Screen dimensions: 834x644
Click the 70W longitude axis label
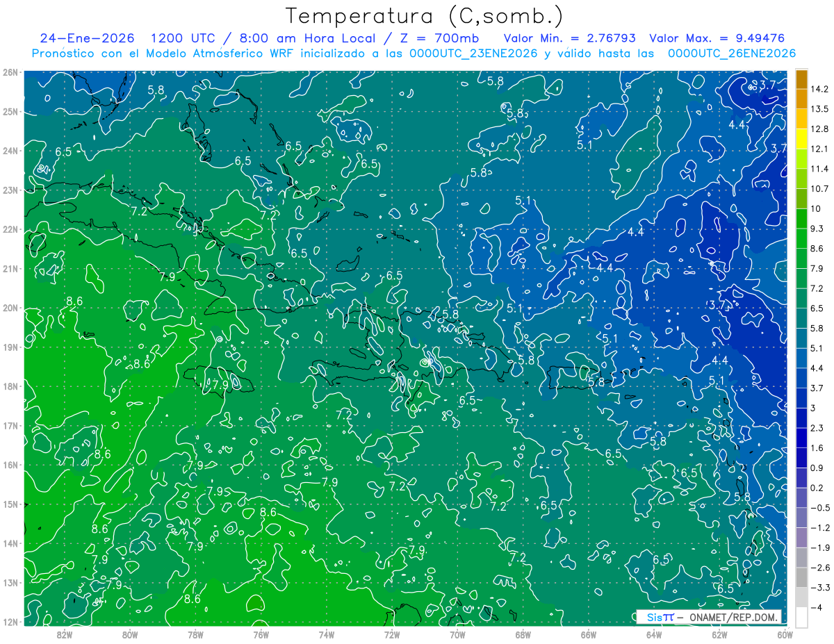[x=458, y=635]
